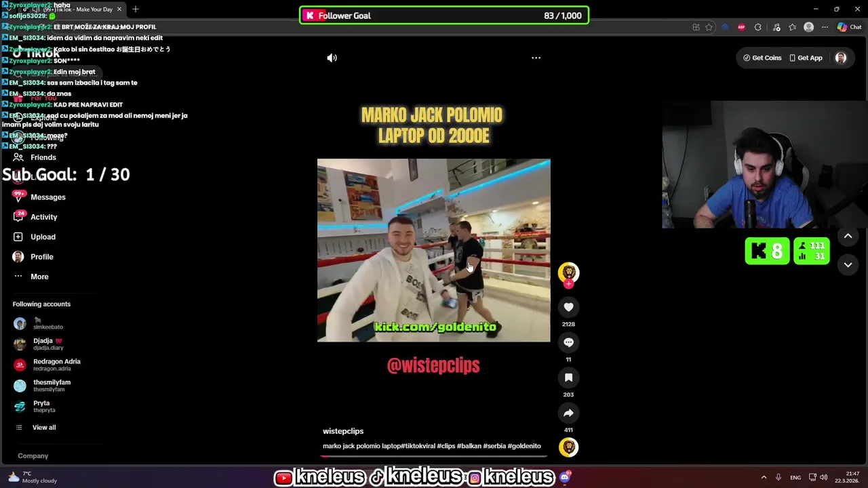Click the #goldenito hashtag in caption
This screenshot has width=868, height=488.
click(524, 446)
